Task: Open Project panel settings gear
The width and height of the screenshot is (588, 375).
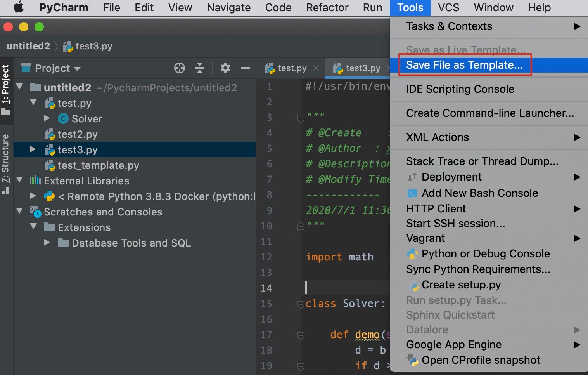Action: coord(225,68)
